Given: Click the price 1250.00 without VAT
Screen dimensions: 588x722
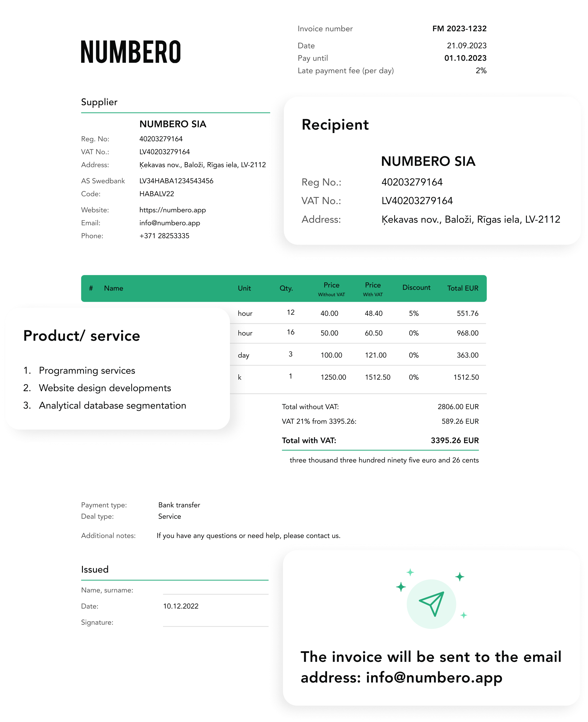Looking at the screenshot, I should tap(333, 377).
